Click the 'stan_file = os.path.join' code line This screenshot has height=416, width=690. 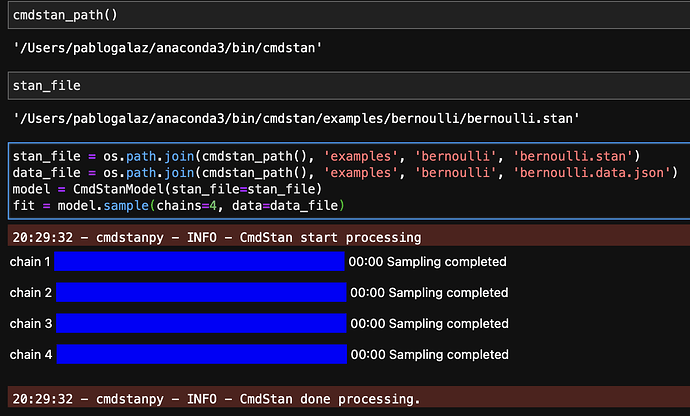click(x=327, y=156)
